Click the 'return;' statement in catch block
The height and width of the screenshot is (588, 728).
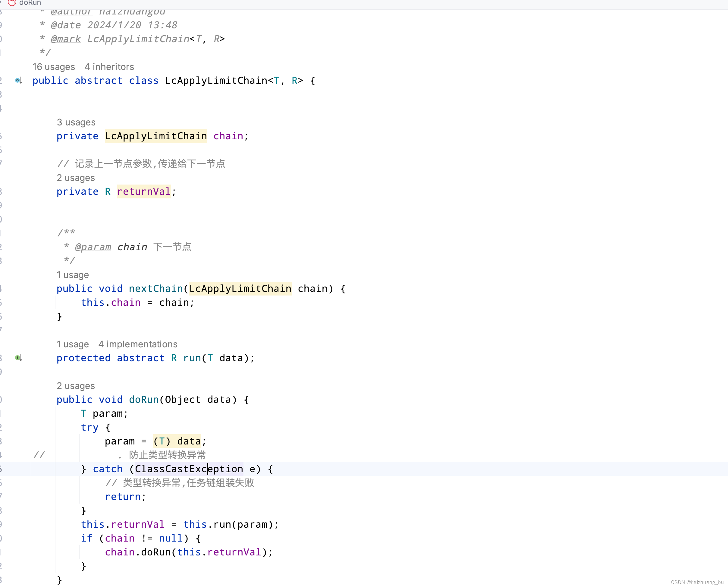tap(126, 497)
